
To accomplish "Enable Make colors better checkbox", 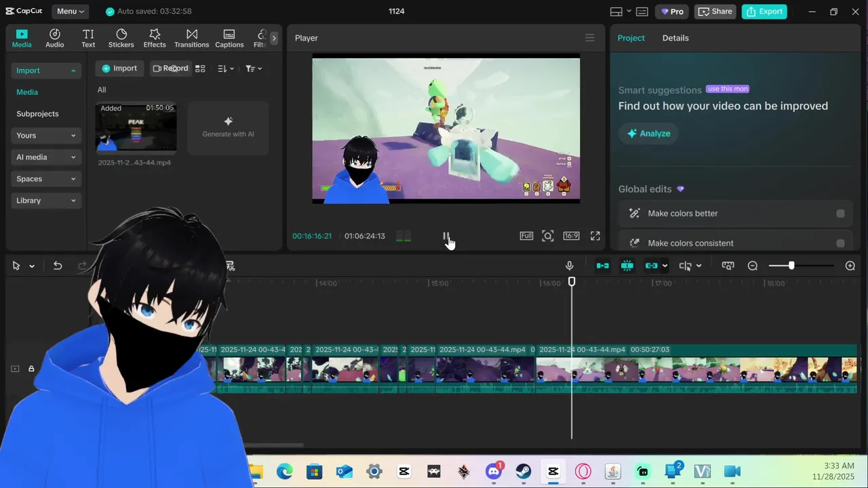I will tap(840, 213).
